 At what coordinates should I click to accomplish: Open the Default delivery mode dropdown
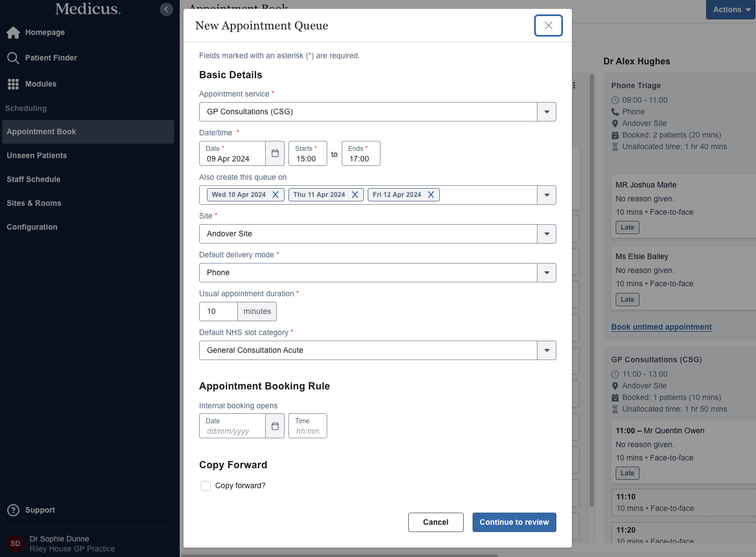[x=546, y=273]
